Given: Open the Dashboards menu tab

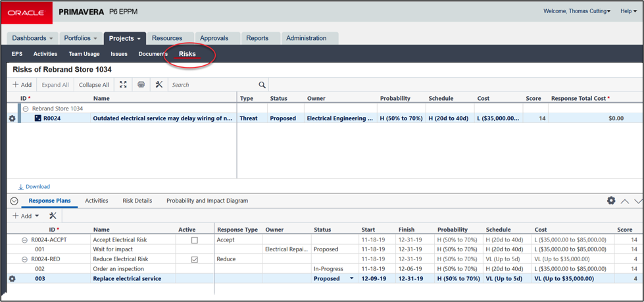Looking at the screenshot, I should [x=32, y=38].
